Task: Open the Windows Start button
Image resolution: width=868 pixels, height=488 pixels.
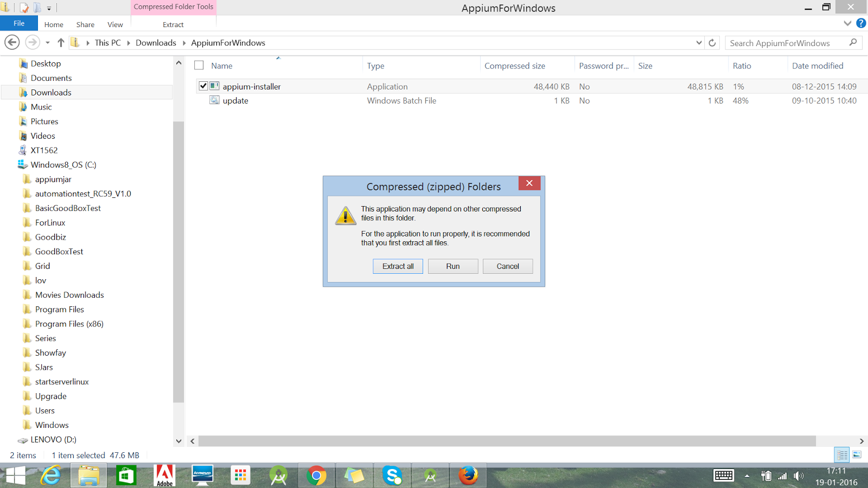Action: click(16, 476)
